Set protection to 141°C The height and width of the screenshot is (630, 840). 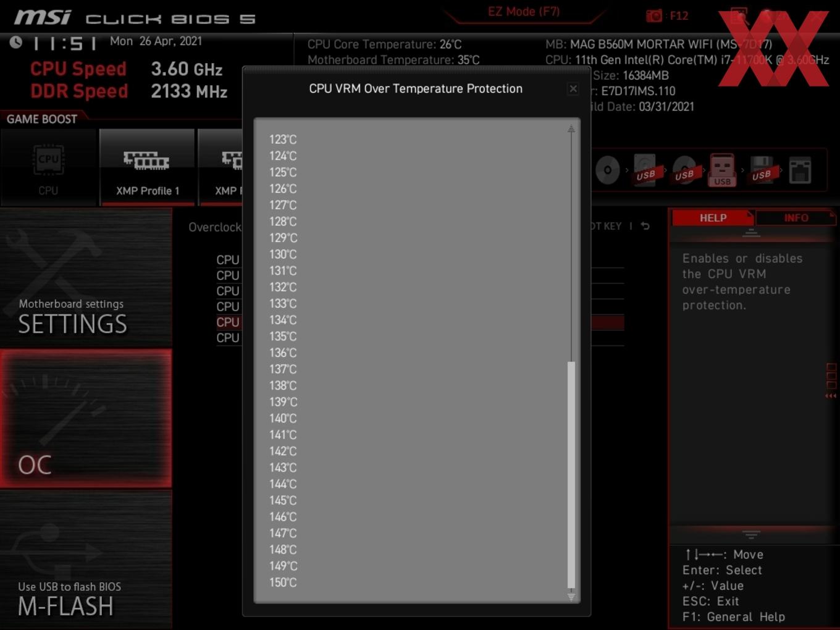coord(283,435)
